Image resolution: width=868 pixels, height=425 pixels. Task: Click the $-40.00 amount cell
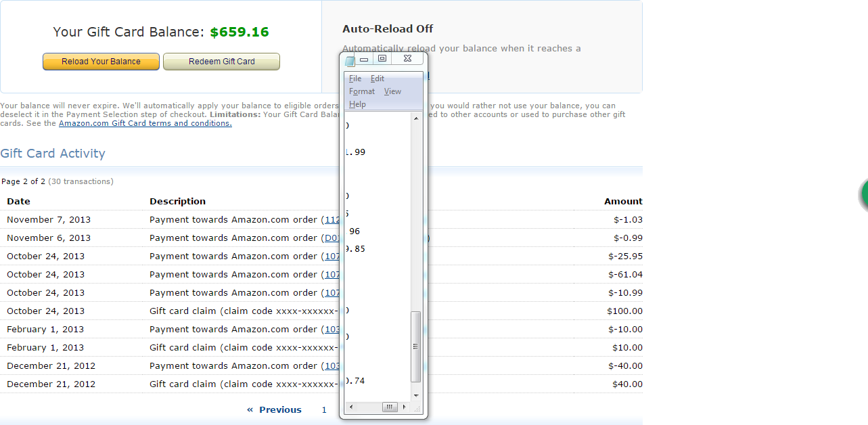pos(625,365)
